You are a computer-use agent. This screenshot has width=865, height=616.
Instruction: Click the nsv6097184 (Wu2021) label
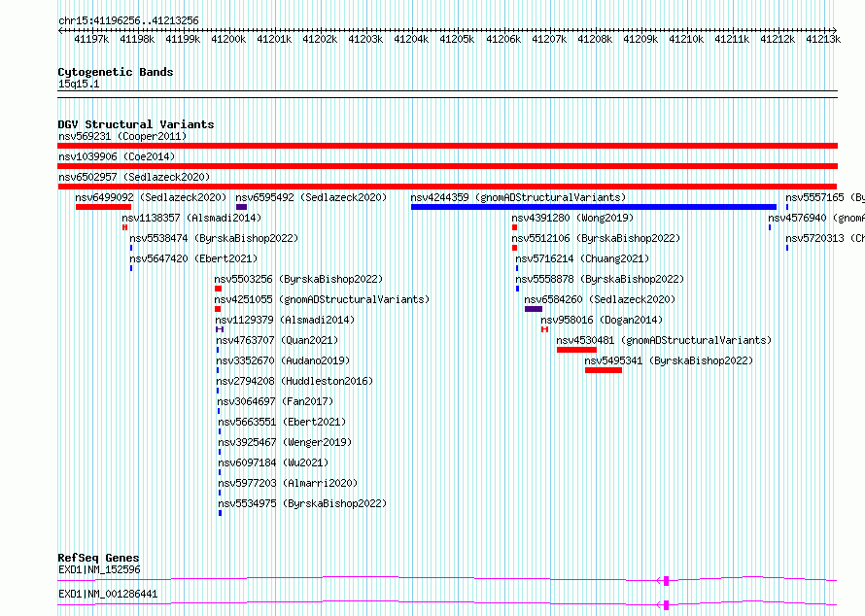273,462
